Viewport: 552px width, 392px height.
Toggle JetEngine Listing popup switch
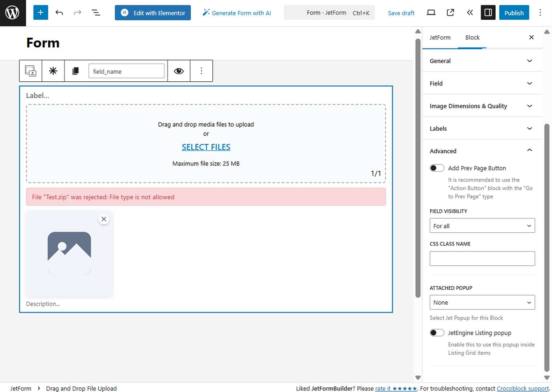click(437, 333)
